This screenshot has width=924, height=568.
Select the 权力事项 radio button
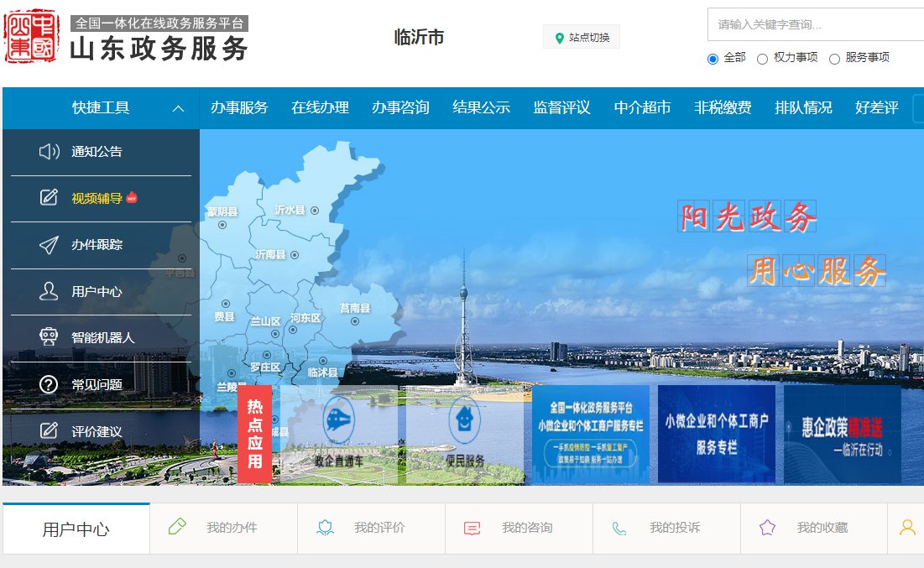click(763, 59)
